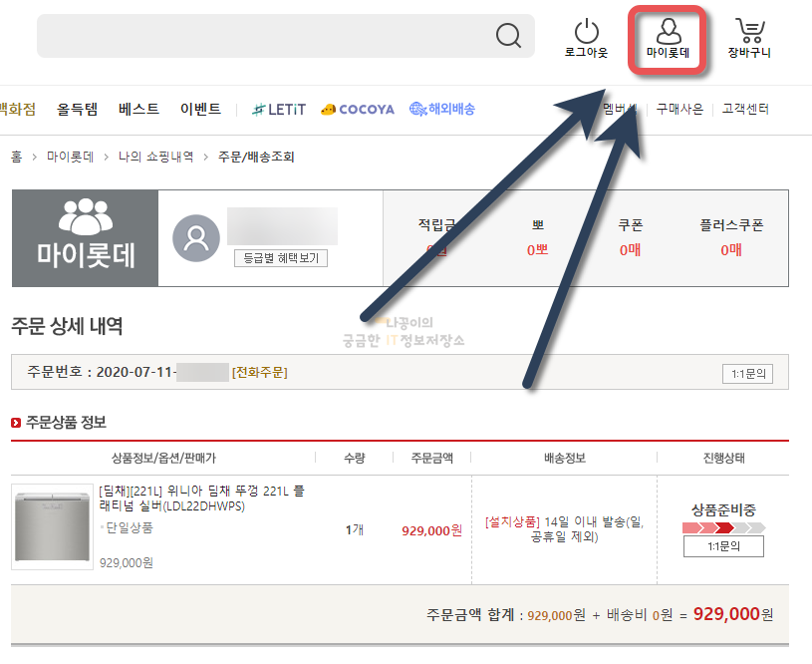Open the 올득템 menu item
Image resolution: width=812 pixels, height=664 pixels.
click(x=77, y=109)
